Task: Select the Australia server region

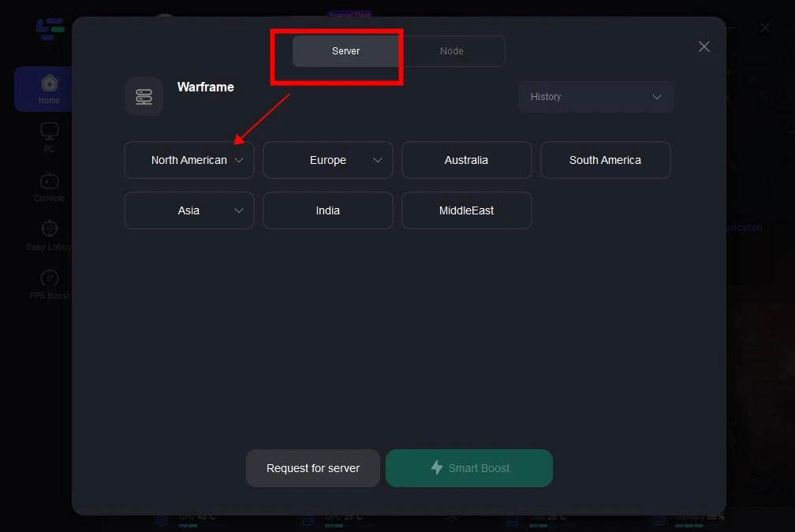Action: [466, 160]
